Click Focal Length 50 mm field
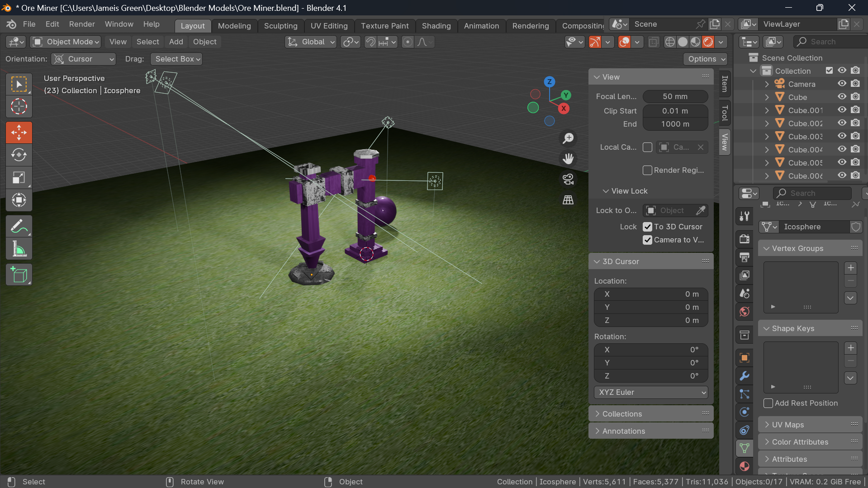Screen dimensions: 868x488 point(675,96)
